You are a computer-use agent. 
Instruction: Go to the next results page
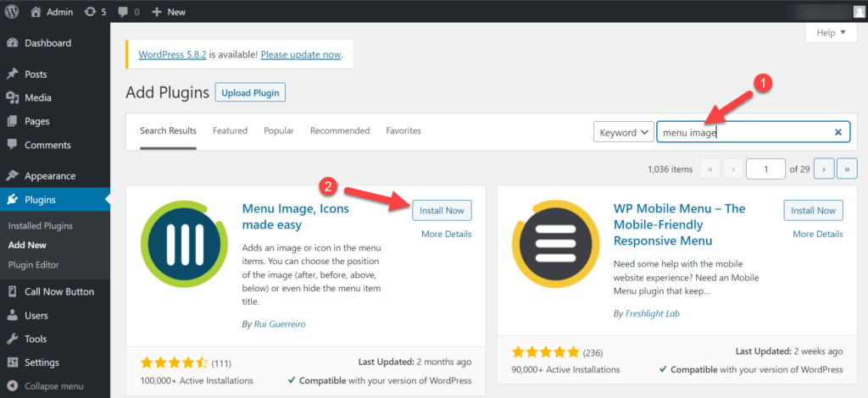coord(824,169)
